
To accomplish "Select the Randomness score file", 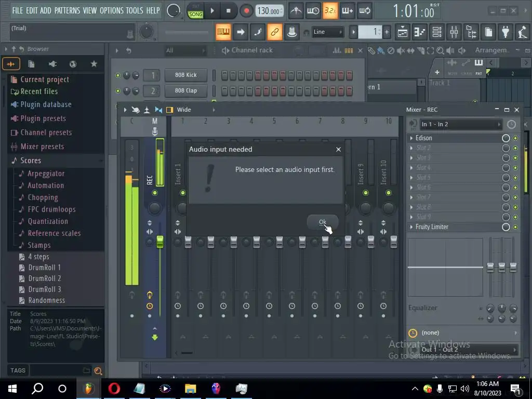I will [46, 300].
